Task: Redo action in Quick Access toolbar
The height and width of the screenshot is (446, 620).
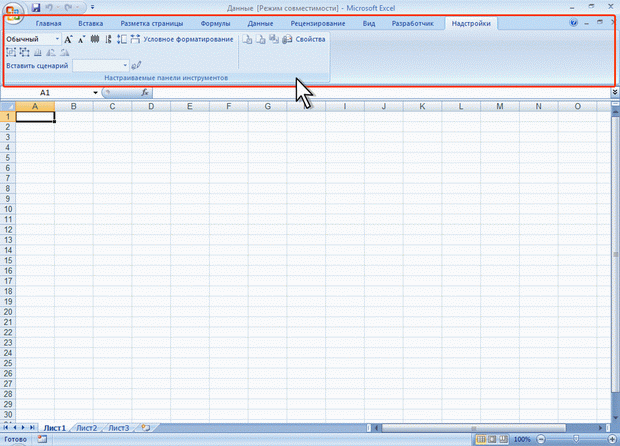Action: coord(68,8)
